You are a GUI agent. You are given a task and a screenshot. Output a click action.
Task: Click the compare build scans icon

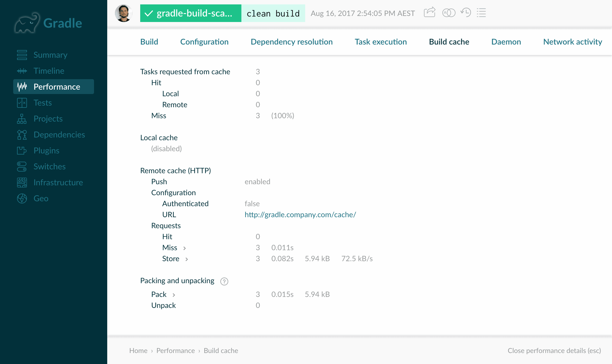[x=449, y=13]
